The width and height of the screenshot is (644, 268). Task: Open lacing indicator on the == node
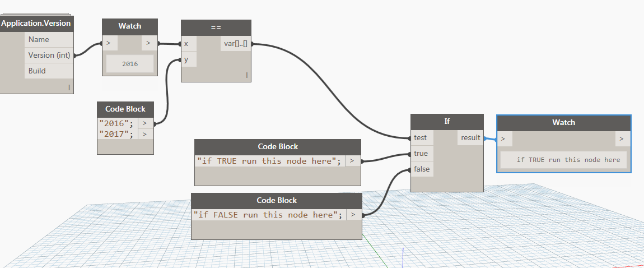(247, 75)
